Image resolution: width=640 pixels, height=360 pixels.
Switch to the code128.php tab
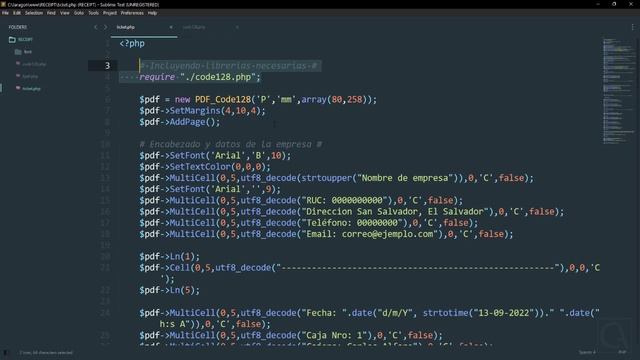[x=194, y=27]
